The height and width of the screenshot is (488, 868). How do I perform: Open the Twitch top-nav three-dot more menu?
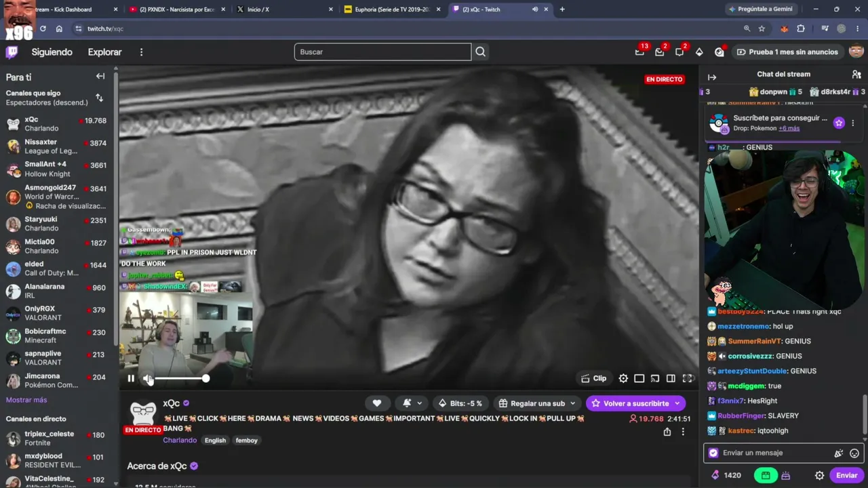tap(141, 52)
